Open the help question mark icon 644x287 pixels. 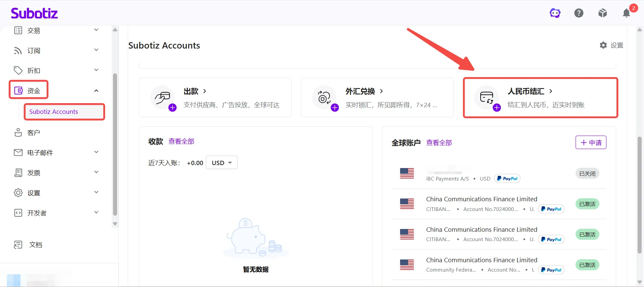point(579,13)
